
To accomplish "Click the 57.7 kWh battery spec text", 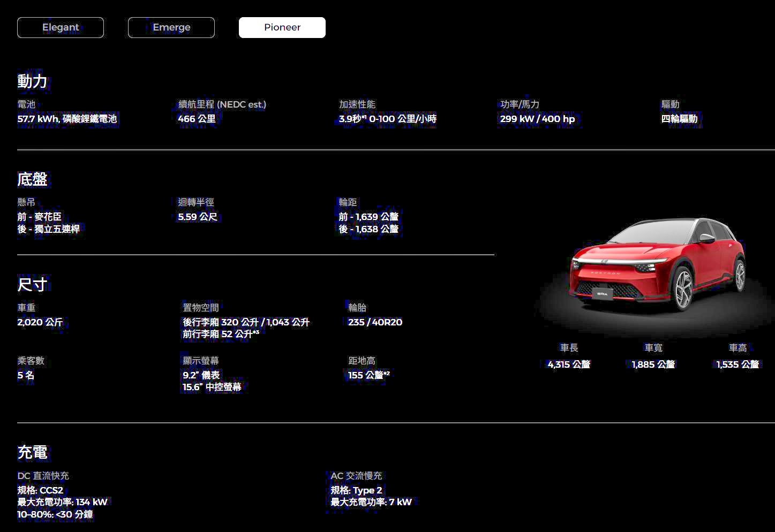I will pos(67,119).
